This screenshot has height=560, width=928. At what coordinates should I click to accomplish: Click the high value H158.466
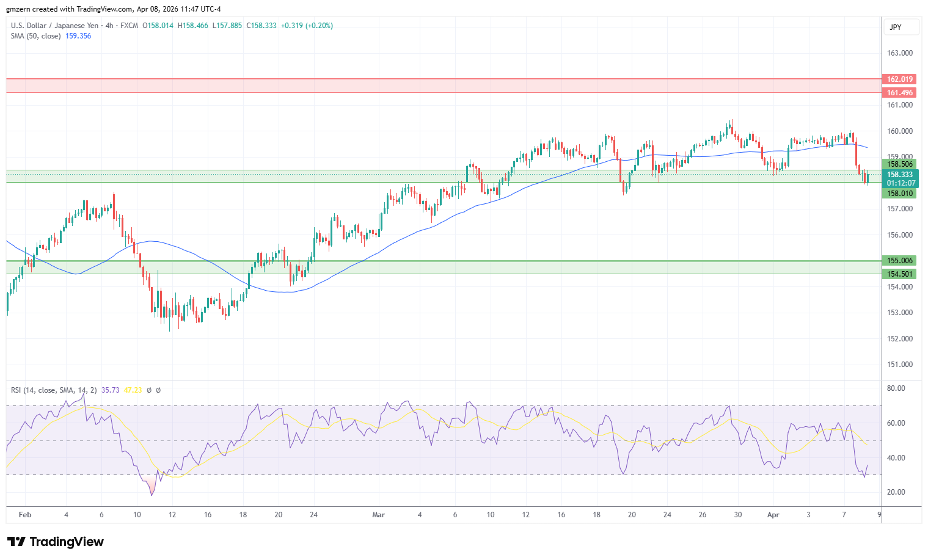coord(192,26)
